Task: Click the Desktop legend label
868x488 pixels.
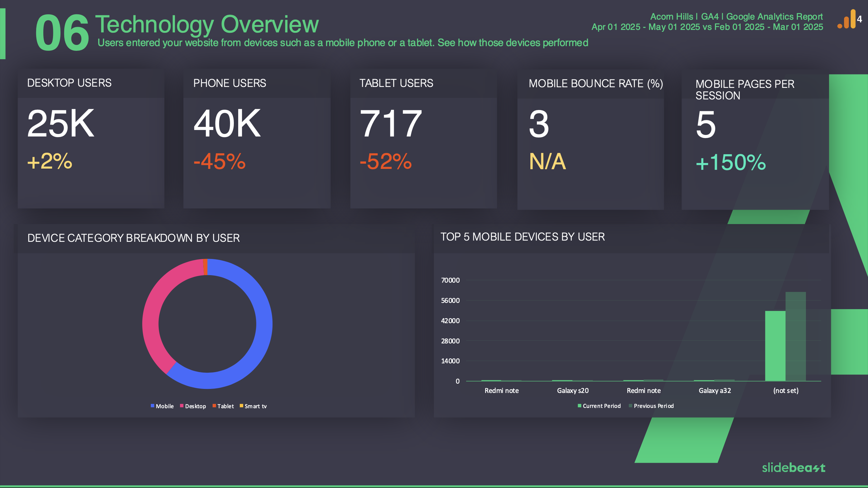Action: tap(195, 406)
